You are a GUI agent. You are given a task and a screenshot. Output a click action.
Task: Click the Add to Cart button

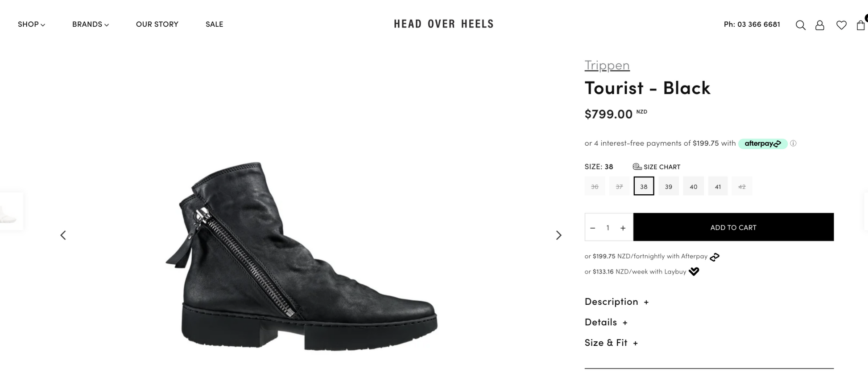(x=733, y=227)
